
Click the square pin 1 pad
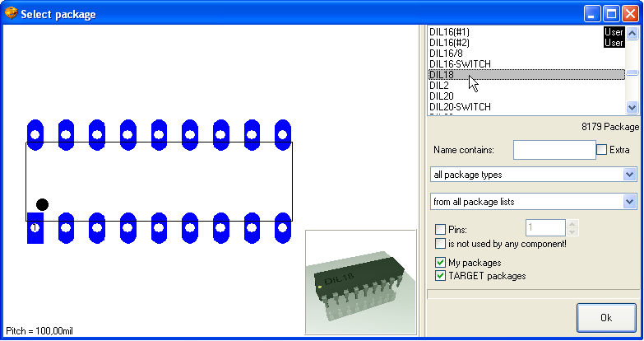tap(35, 228)
